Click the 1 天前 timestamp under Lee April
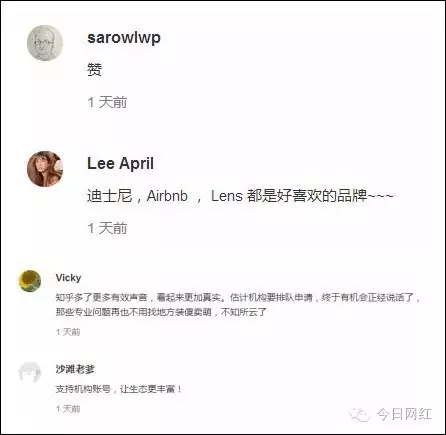The width and height of the screenshot is (446, 435). pos(107,228)
